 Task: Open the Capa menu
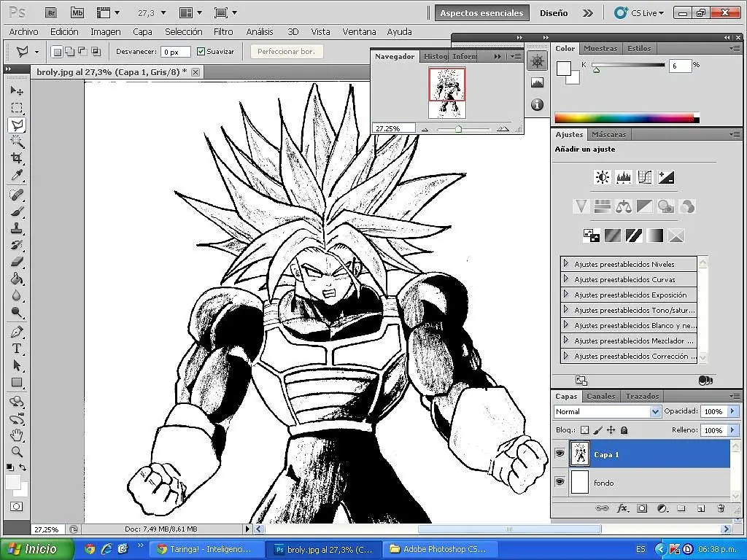point(142,32)
